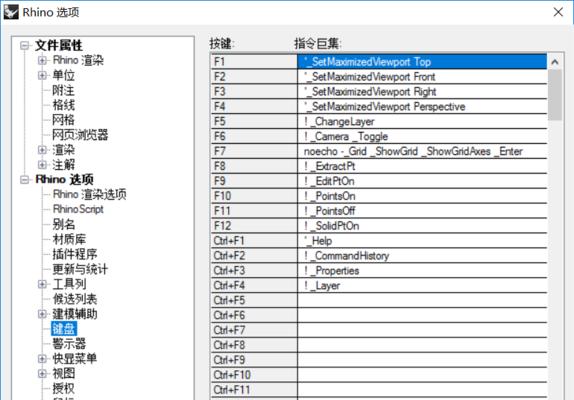Click the empty macro cell for Ctrl+F9
Image resolution: width=574 pixels, height=400 pixels.
pos(422,360)
